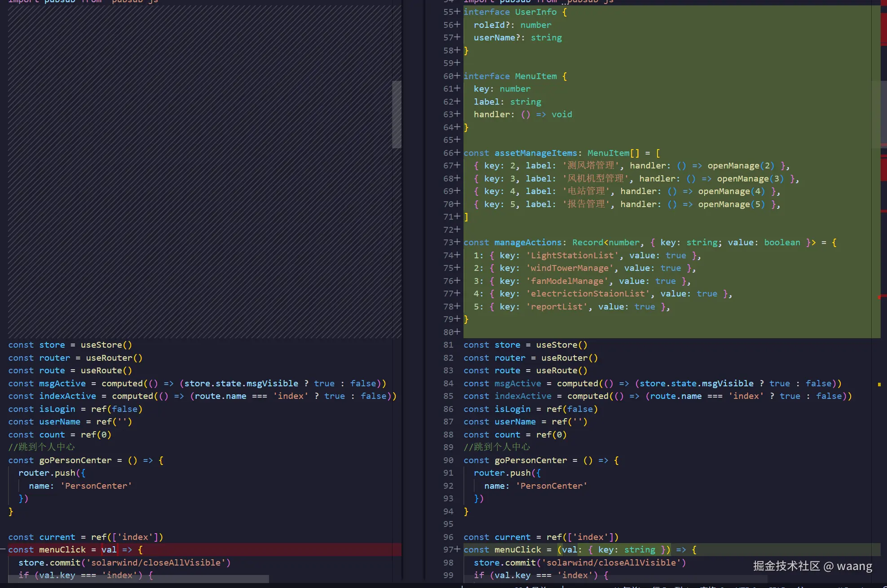This screenshot has height=588, width=887.
Task: Click 'goPersonCenter' in the left pane
Action: tap(75, 460)
